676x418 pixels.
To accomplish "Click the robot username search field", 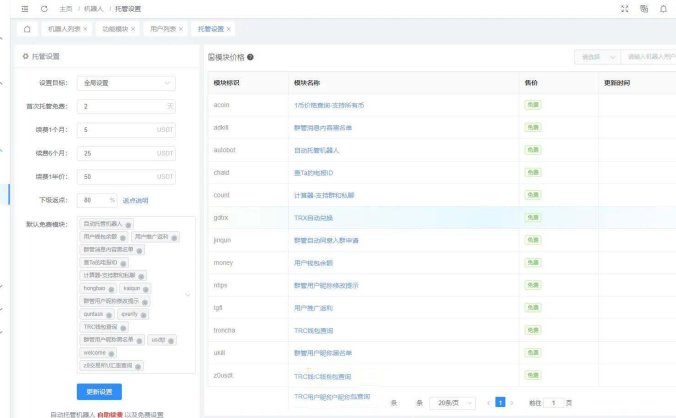I will point(648,57).
